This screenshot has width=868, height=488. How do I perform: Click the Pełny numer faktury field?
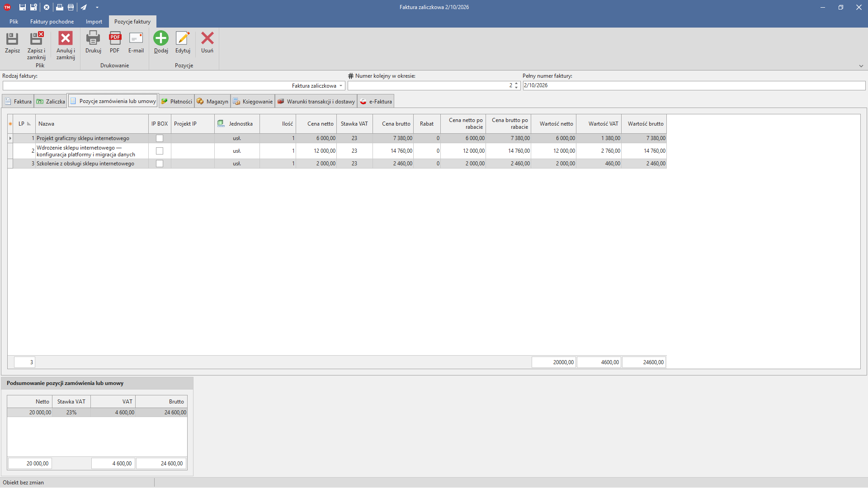pyautogui.click(x=694, y=86)
